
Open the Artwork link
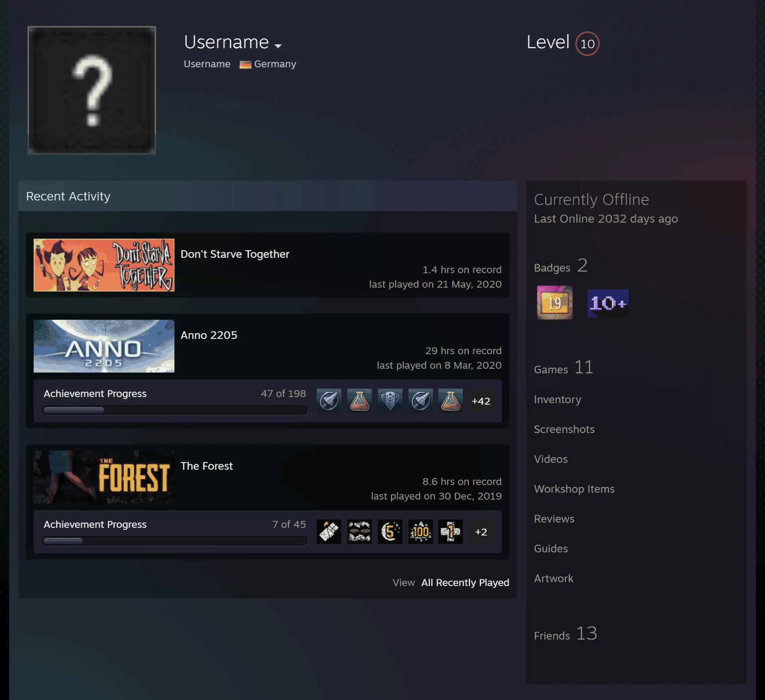(x=553, y=578)
